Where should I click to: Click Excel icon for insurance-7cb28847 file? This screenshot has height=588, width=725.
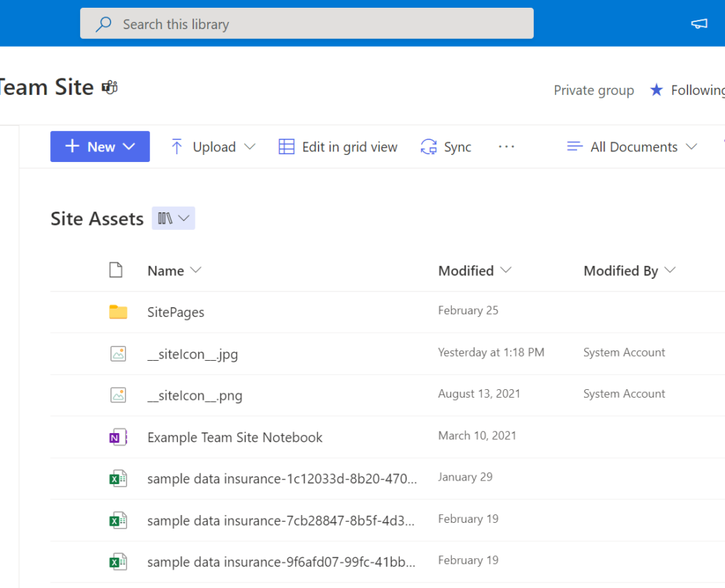point(118,521)
